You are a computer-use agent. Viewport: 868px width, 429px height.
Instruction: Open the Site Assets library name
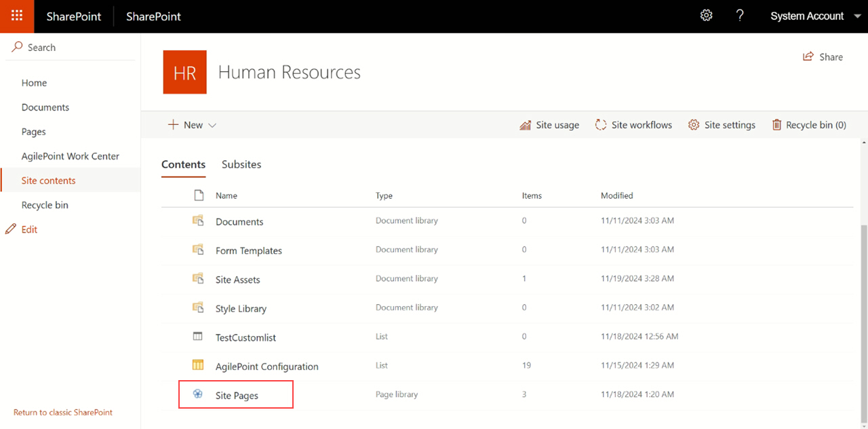[x=237, y=280]
